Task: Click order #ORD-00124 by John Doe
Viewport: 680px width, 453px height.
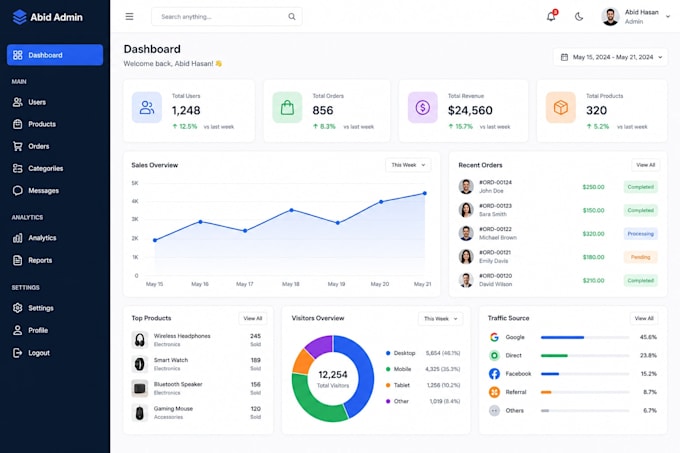Action: point(558,187)
